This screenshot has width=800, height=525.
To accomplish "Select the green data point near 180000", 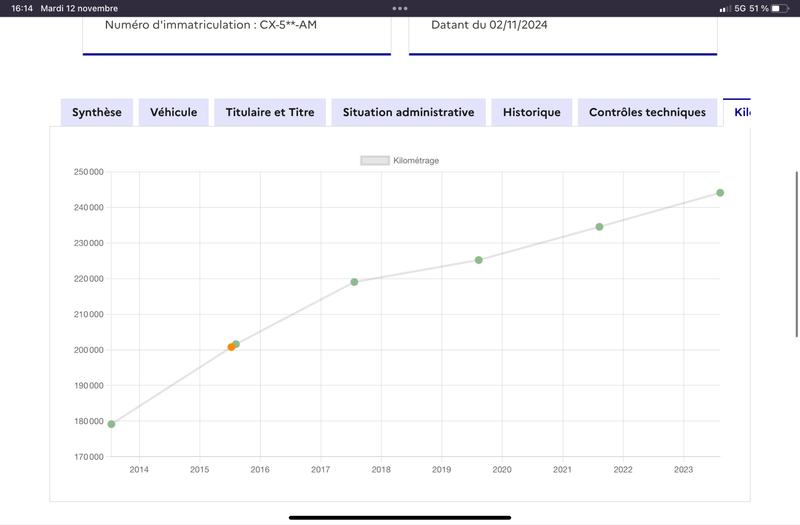I will 111,424.
